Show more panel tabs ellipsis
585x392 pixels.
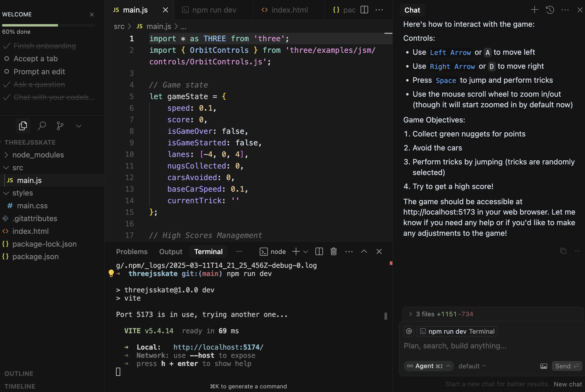(x=239, y=251)
